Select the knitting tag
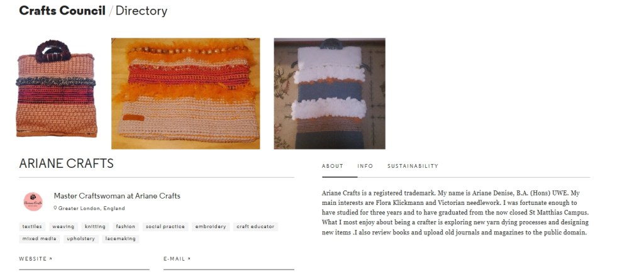Viewport: 644px width, 274px height. pyautogui.click(x=96, y=226)
